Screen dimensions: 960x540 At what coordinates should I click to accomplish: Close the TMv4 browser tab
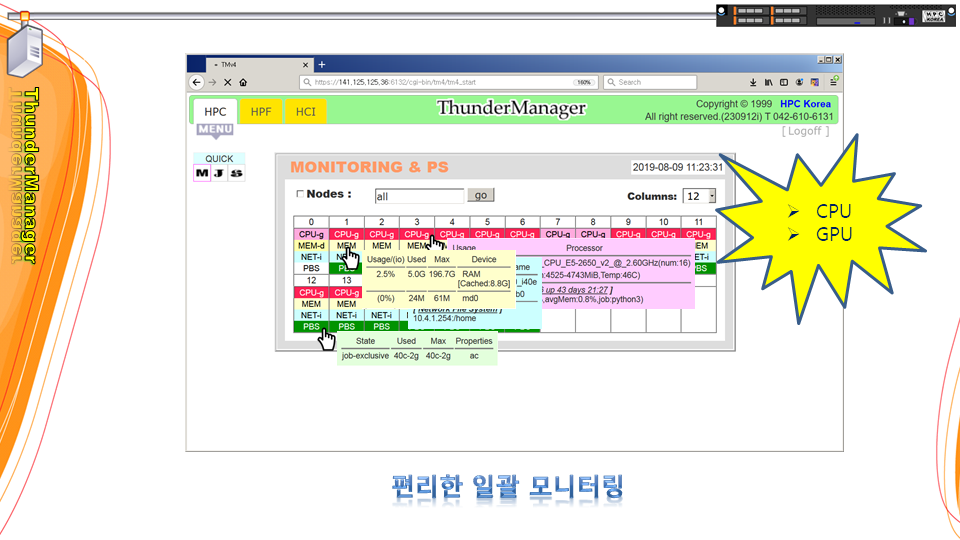[x=306, y=65]
